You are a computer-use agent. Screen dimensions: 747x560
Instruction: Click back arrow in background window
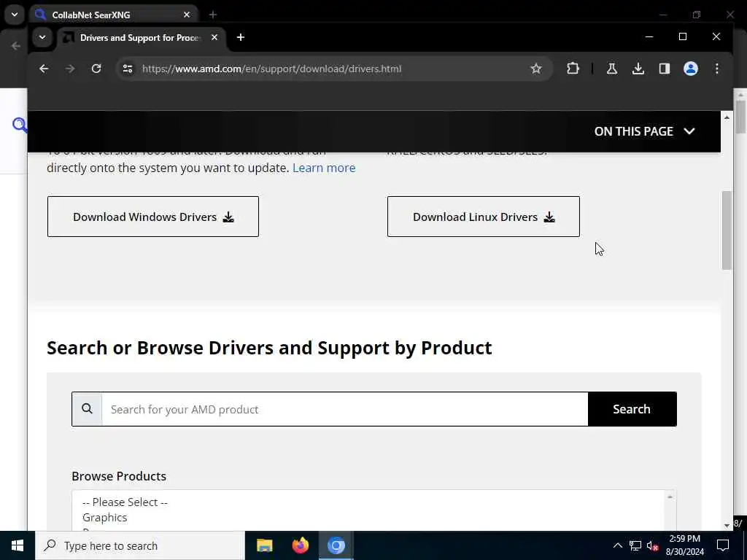tap(16, 46)
